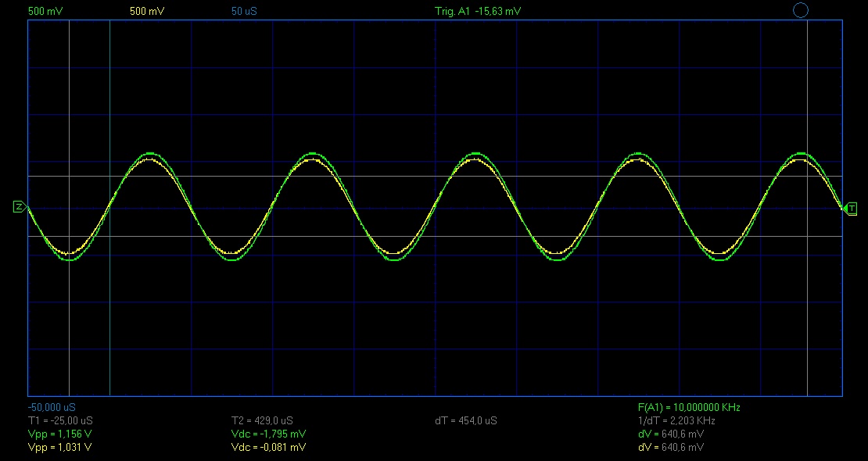Select the green channel 500 mV scale
This screenshot has height=461, width=868.
pos(45,11)
